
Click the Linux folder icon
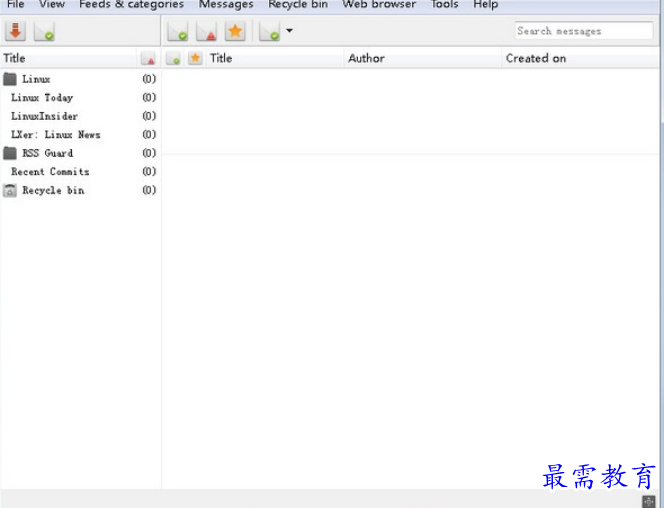pyautogui.click(x=10, y=79)
